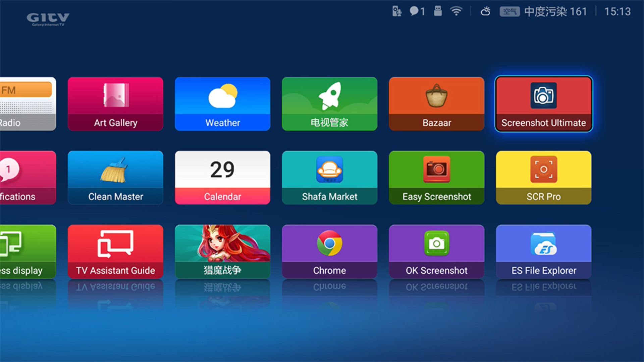Check the air quality reading 中度污染 161
Viewport: 644px width, 362px height.
[x=555, y=11]
